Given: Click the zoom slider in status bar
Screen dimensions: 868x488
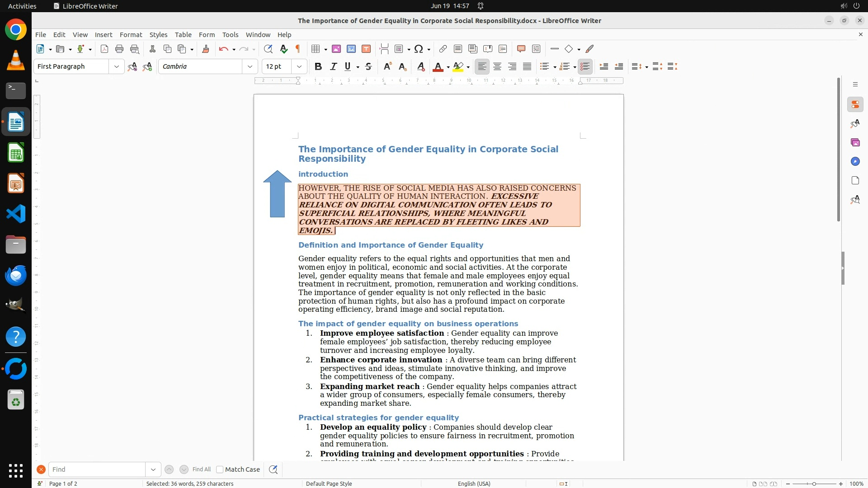Looking at the screenshot, I should 814,483.
